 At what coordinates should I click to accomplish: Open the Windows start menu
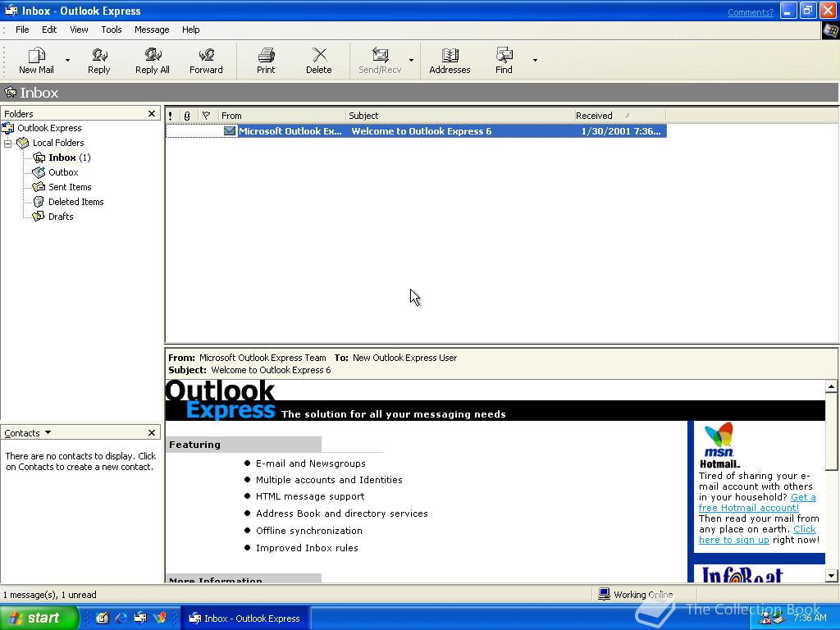pyautogui.click(x=39, y=618)
